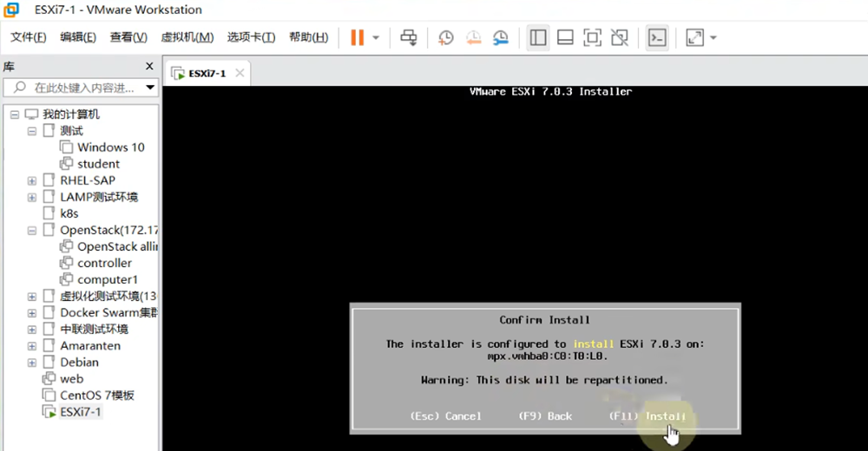The image size is (868, 451).
Task: Click the RHEL-SAP folder icon
Action: pyautogui.click(x=49, y=180)
